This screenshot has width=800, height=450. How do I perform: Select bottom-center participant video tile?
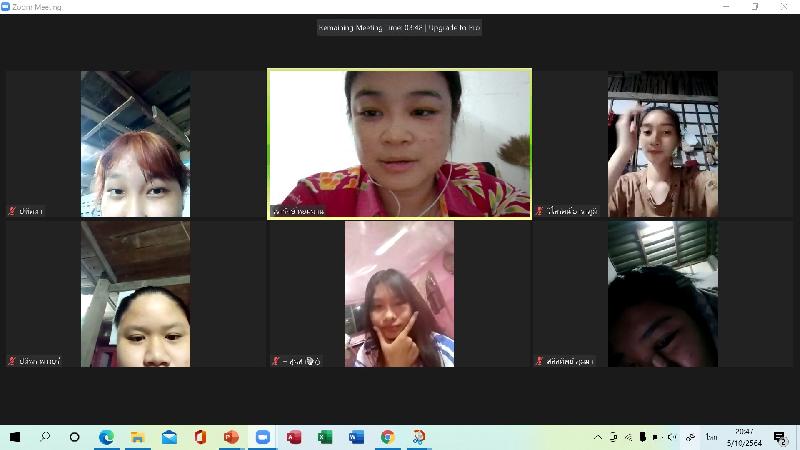coord(399,294)
